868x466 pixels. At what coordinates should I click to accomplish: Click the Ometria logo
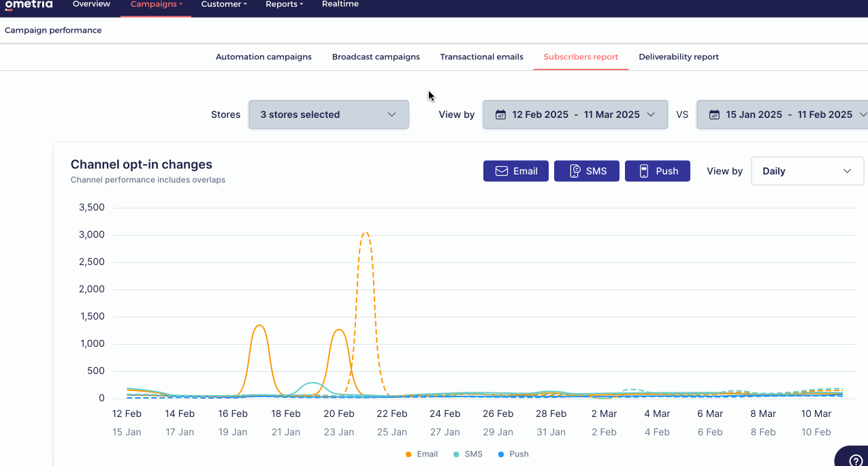tap(29, 4)
